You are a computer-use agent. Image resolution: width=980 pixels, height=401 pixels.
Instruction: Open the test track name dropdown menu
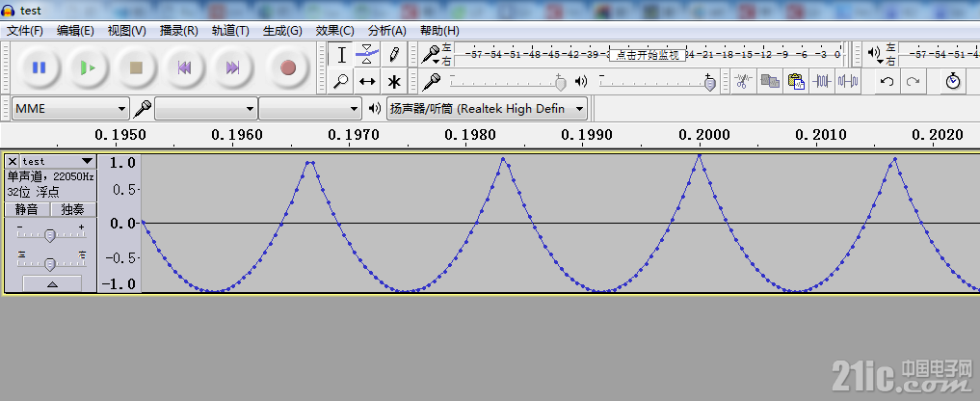point(58,161)
